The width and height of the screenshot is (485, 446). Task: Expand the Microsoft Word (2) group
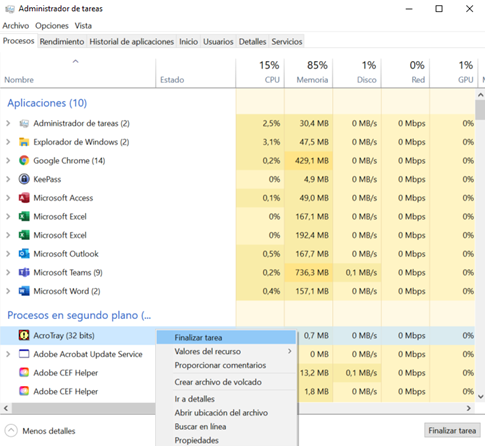point(8,291)
